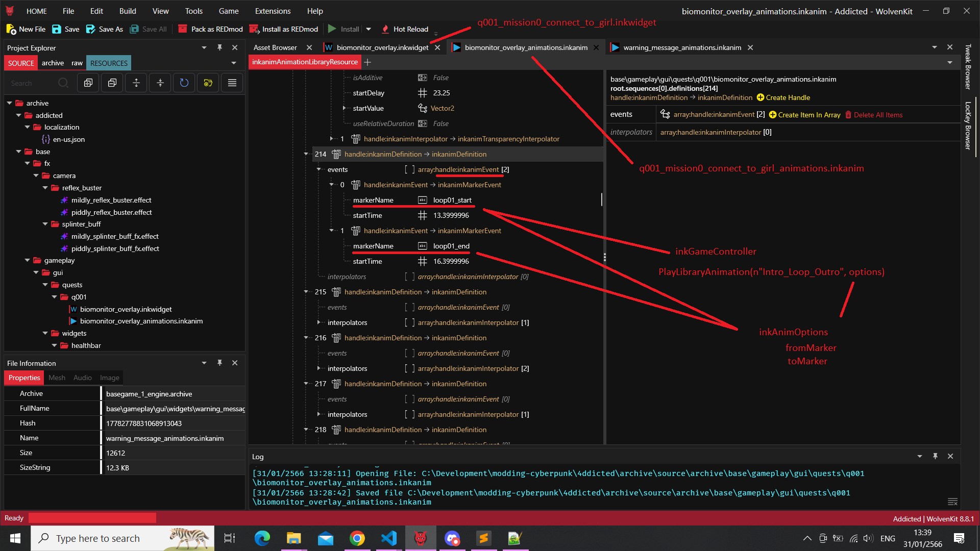
Task: Pin the File Information panel
Action: pos(219,363)
